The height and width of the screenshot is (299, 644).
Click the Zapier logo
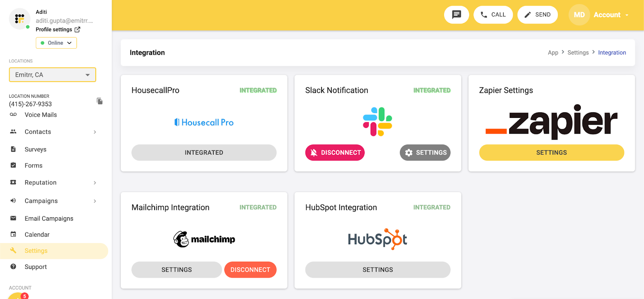click(x=551, y=121)
